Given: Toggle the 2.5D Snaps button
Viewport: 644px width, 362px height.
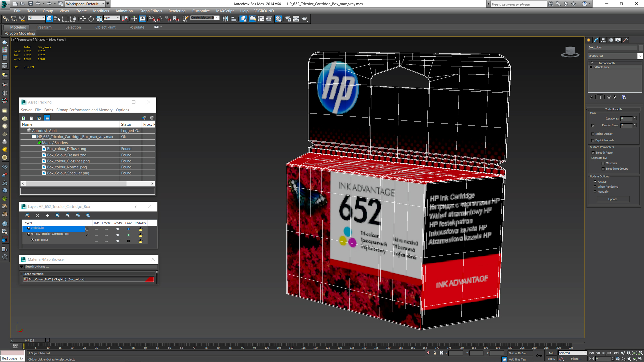Looking at the screenshot, I should 152,19.
